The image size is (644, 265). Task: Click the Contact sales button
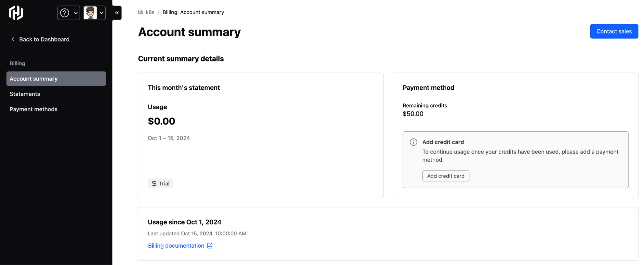coord(614,31)
